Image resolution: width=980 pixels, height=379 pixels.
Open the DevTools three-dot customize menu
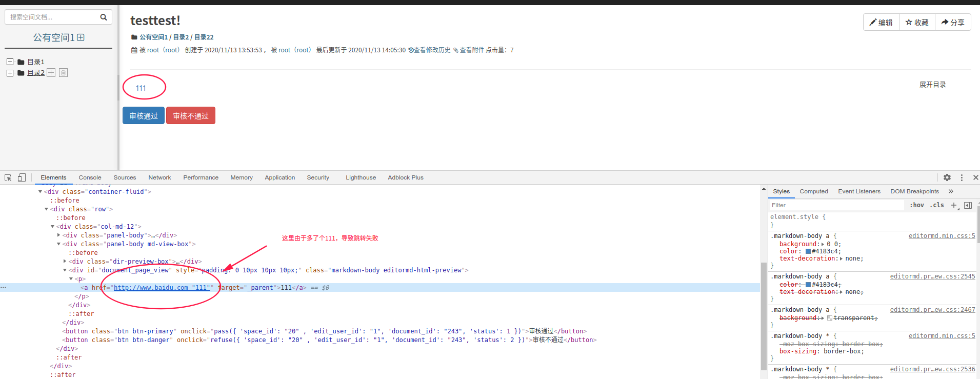(x=962, y=177)
